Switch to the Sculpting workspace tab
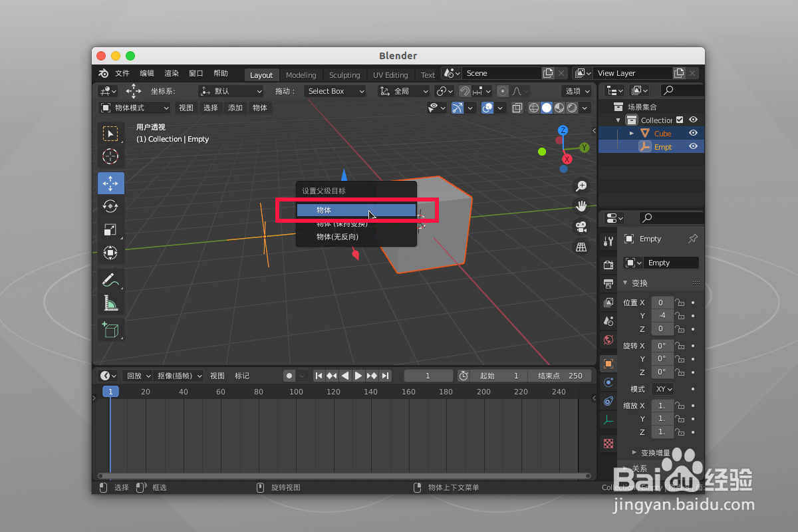Screen dimensions: 798x532 coord(344,75)
